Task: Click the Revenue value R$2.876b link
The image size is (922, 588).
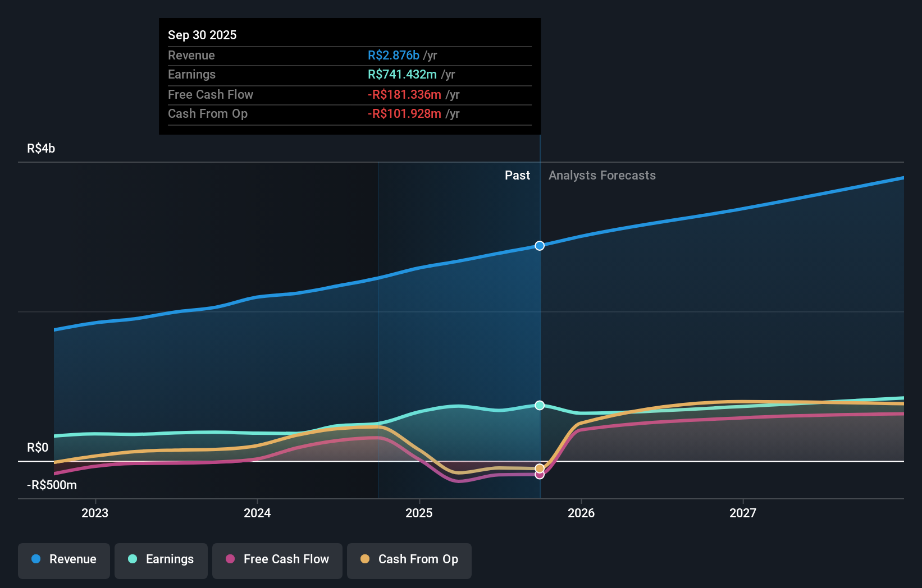Action: pos(394,55)
